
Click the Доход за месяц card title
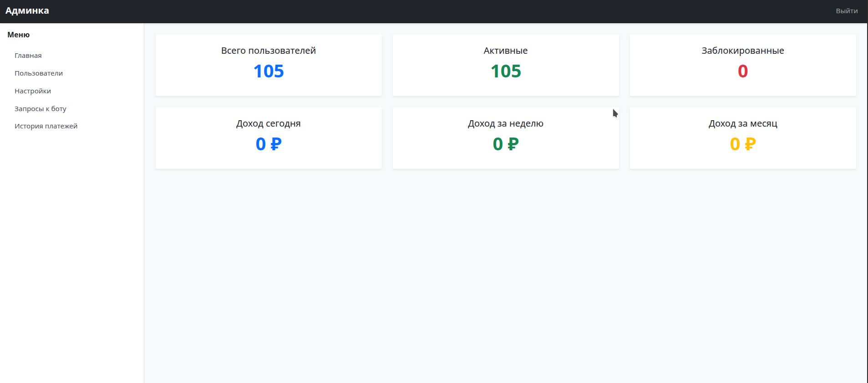tap(743, 123)
